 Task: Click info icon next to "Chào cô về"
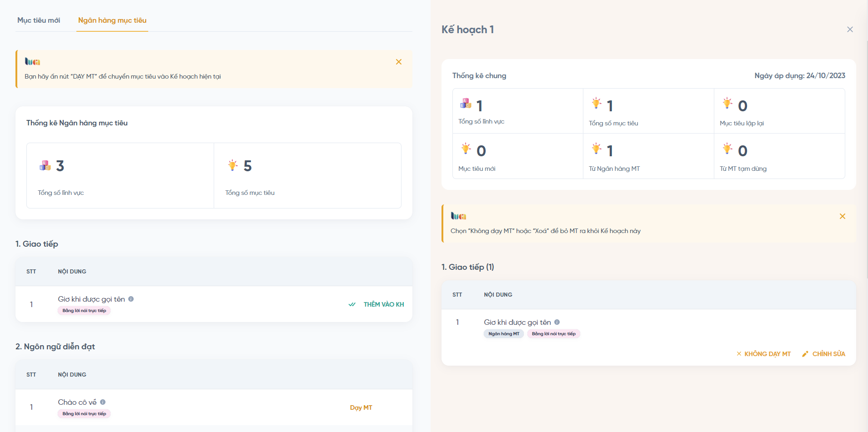pyautogui.click(x=103, y=402)
